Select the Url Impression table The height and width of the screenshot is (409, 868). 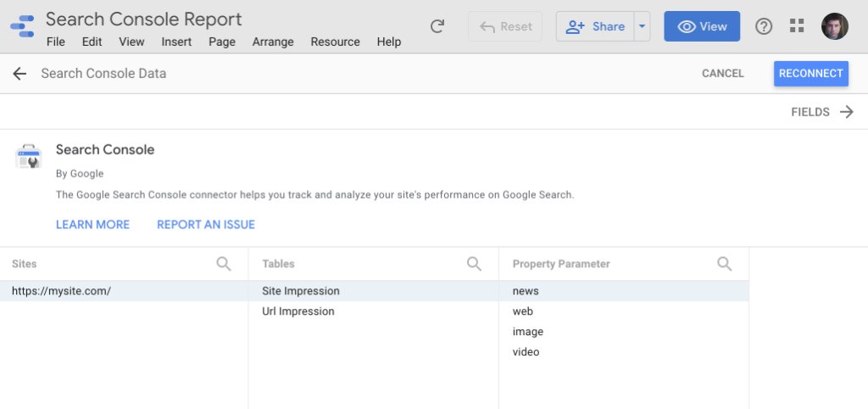pos(298,311)
